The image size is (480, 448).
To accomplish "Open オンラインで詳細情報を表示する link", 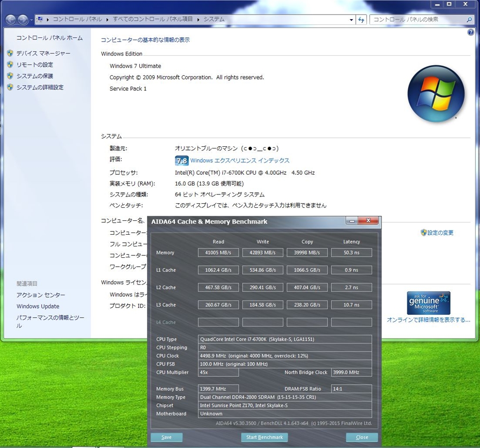I will tap(428, 320).
